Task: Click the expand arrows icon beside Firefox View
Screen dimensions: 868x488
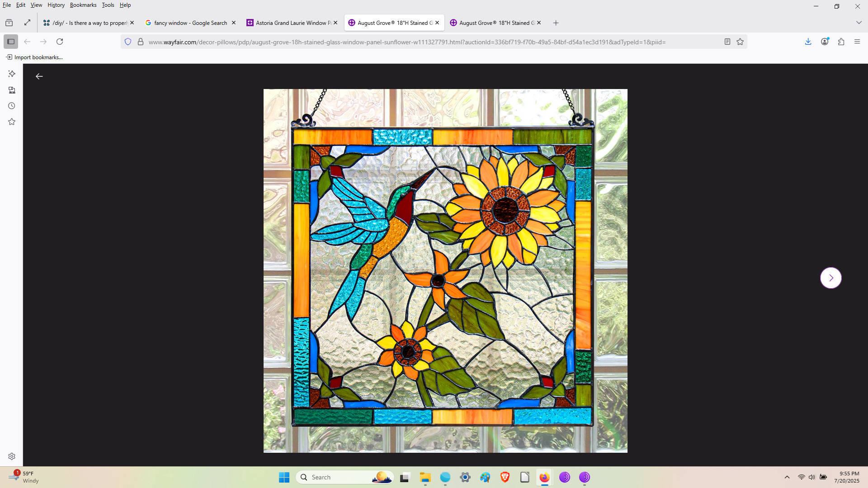Action: [27, 23]
